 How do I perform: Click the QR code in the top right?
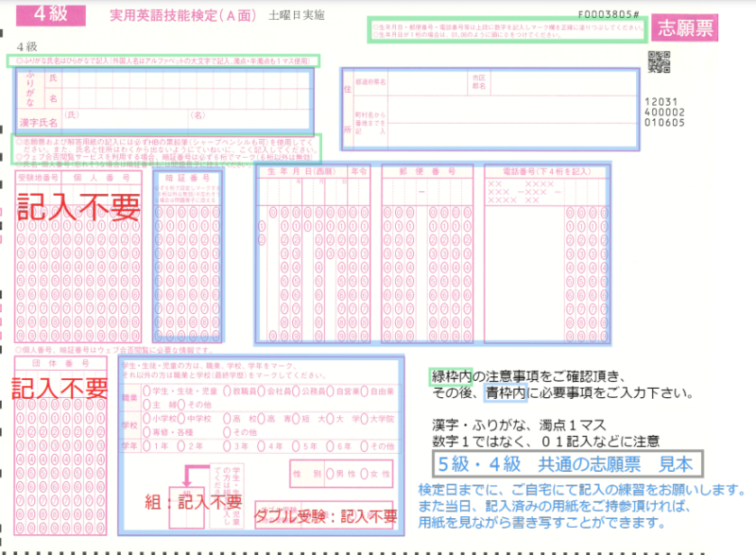[659, 62]
